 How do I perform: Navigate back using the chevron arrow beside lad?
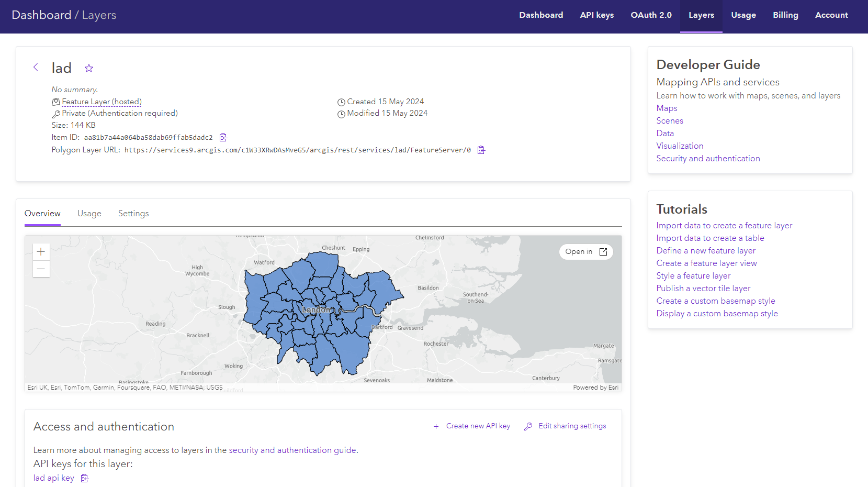[36, 67]
